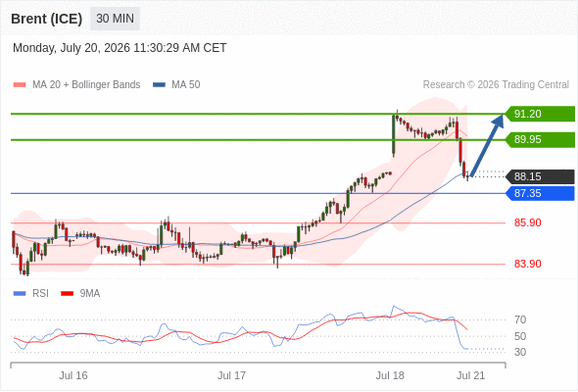Toggle the MA 20 + Bollinger Bands legend

(86, 85)
